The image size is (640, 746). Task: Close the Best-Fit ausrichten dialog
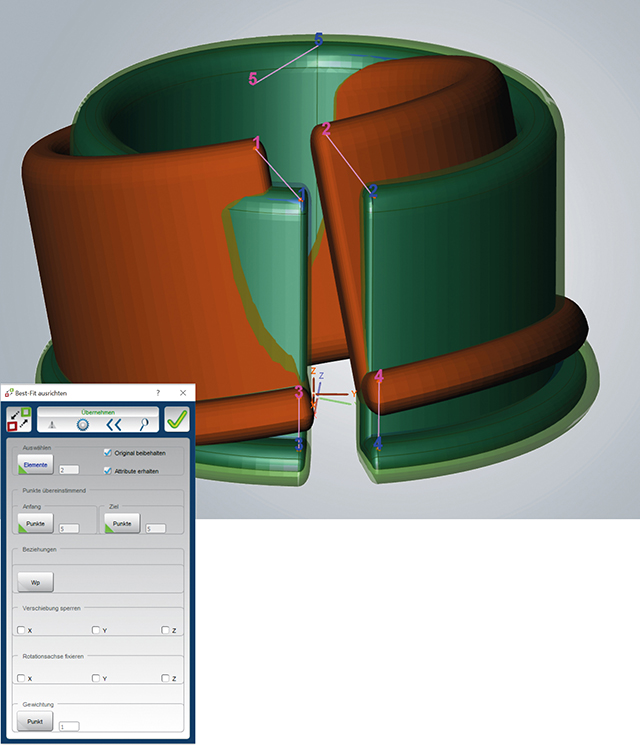click(x=183, y=393)
